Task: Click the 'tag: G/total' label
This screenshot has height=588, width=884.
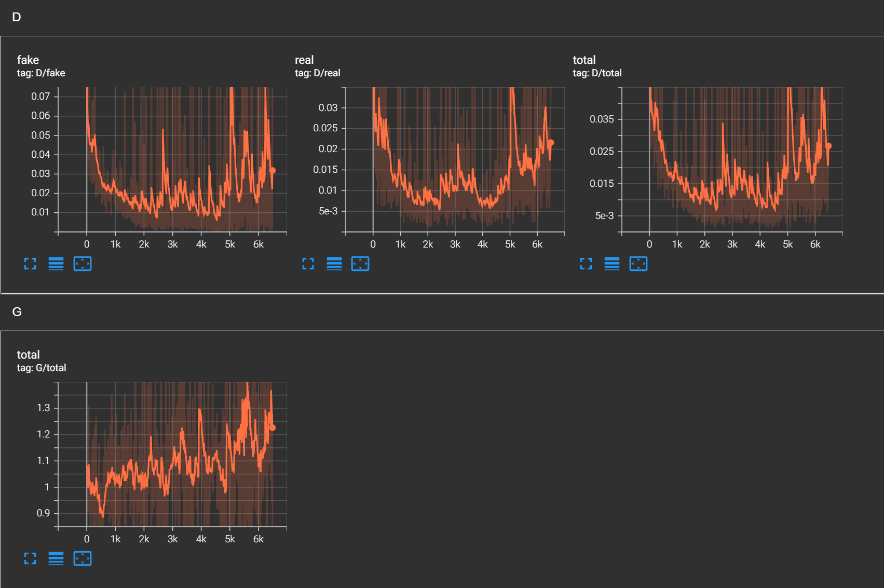Action: pyautogui.click(x=42, y=368)
